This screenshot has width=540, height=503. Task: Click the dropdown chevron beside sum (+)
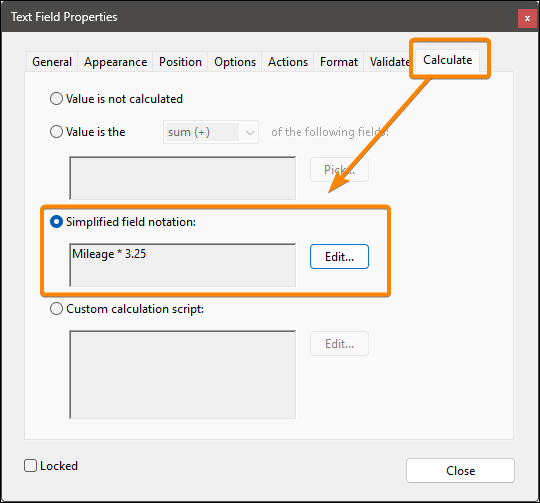pos(250,133)
